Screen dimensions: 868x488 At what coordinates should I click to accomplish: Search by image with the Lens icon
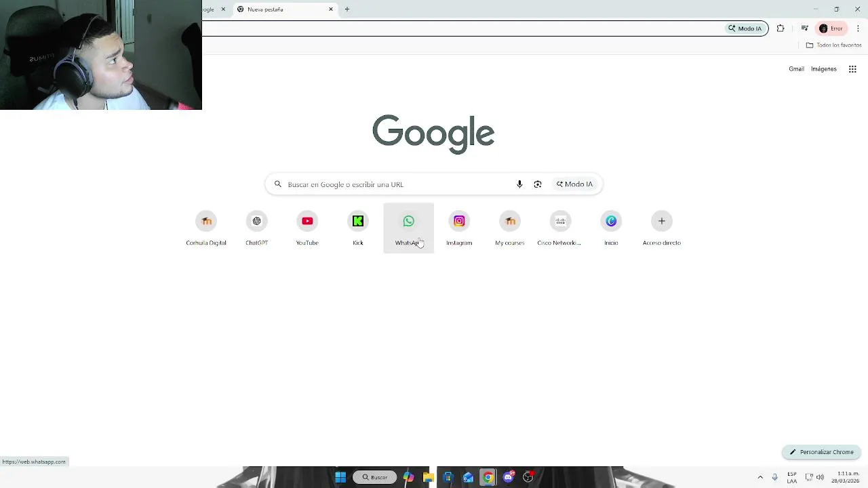coord(538,184)
